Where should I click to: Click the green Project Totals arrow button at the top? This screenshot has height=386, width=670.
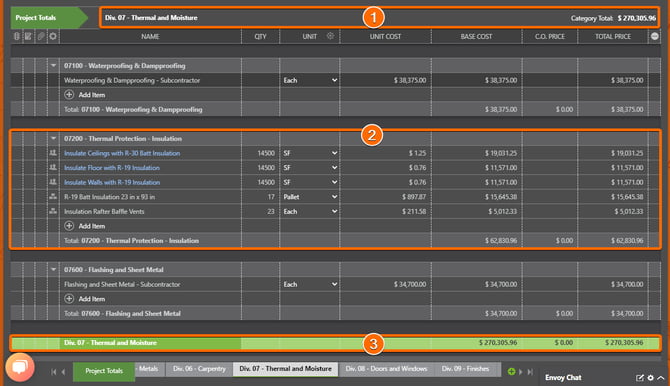[x=49, y=18]
